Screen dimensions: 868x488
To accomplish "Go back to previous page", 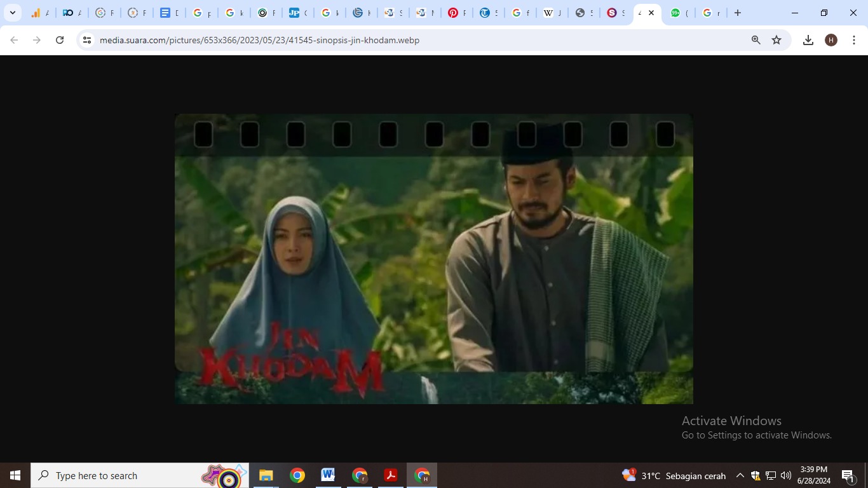I will click(14, 40).
